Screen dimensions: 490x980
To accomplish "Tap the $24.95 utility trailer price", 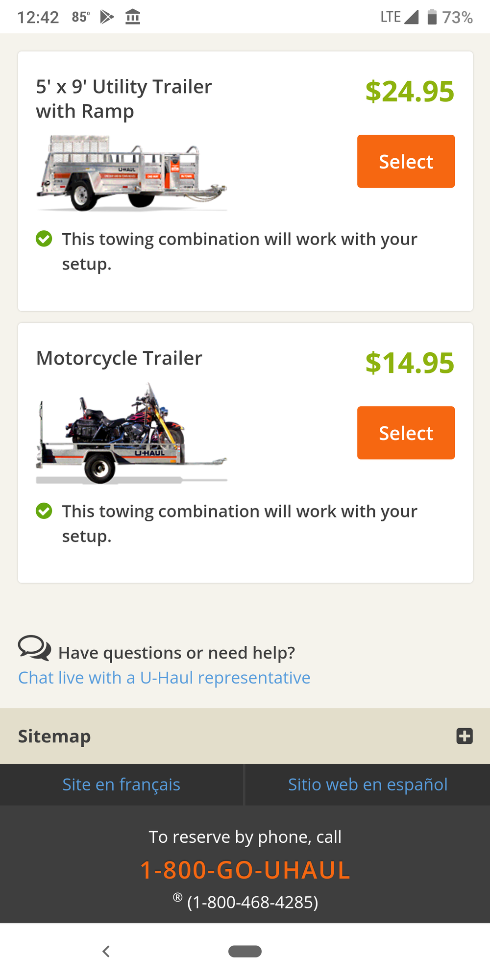I will [410, 92].
